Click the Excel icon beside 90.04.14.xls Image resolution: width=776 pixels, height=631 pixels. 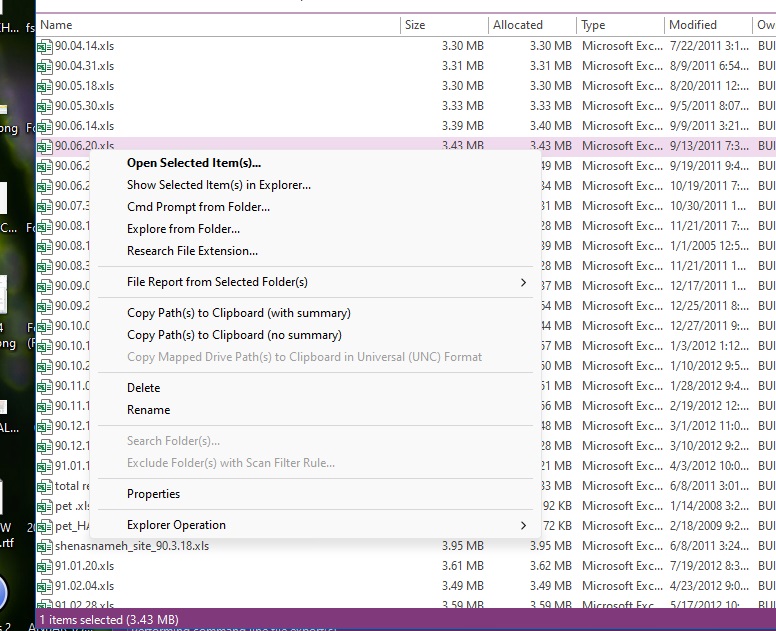point(45,46)
